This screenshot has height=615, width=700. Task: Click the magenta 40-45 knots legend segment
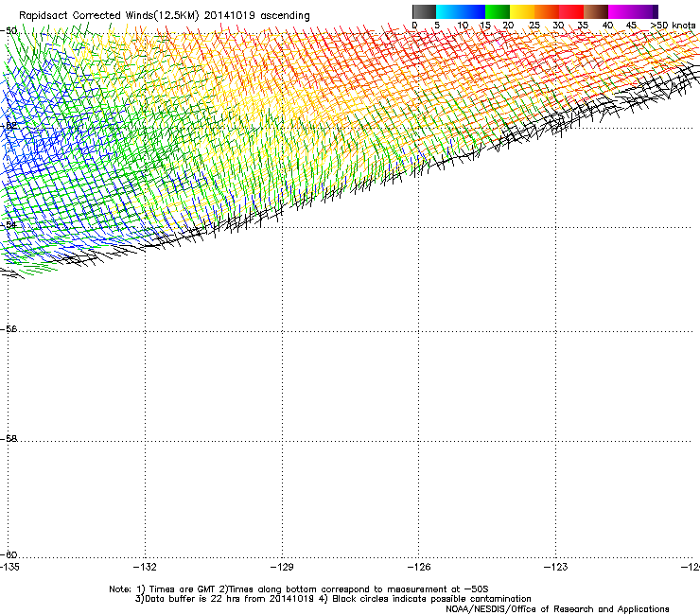[621, 11]
